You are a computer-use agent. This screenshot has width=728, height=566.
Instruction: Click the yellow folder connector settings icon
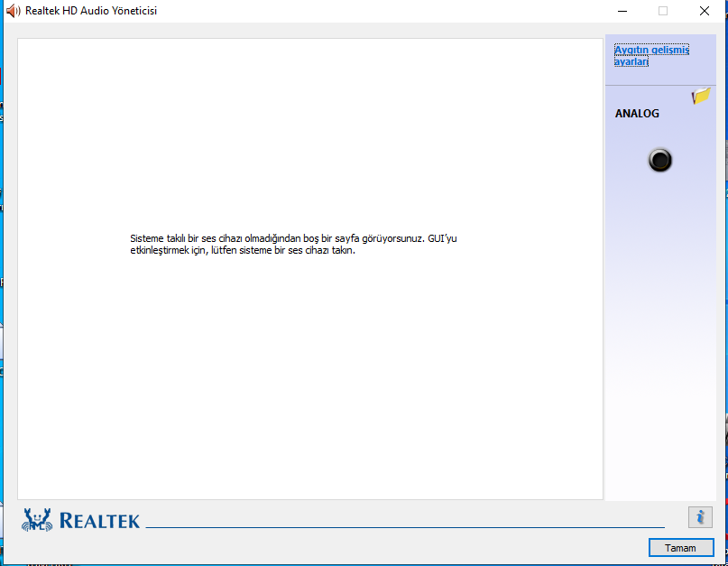point(701,96)
